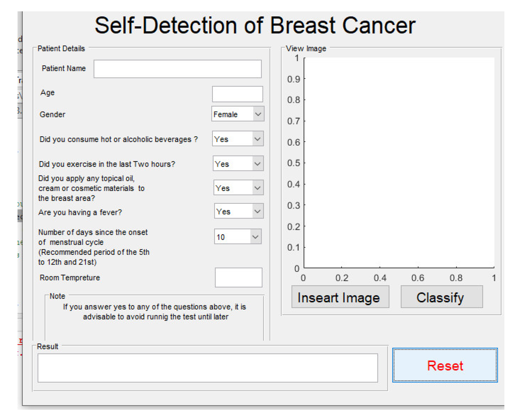Click inside the View Image axes
Image resolution: width=517 pixels, height=420 pixels.
(x=399, y=163)
